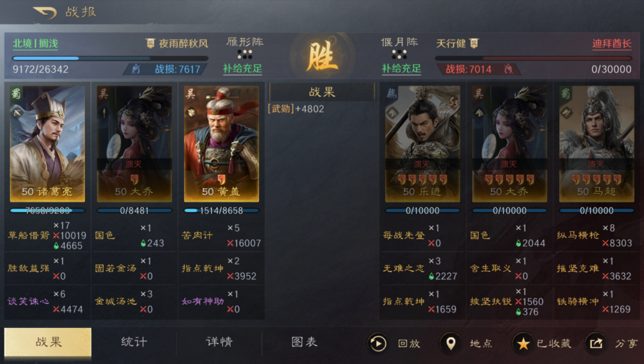Click opponent name link 迪拜酋长
This screenshot has width=644, height=364.
click(x=612, y=44)
